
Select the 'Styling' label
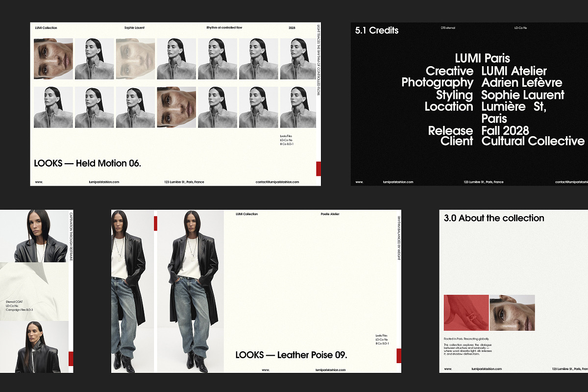[x=455, y=95]
